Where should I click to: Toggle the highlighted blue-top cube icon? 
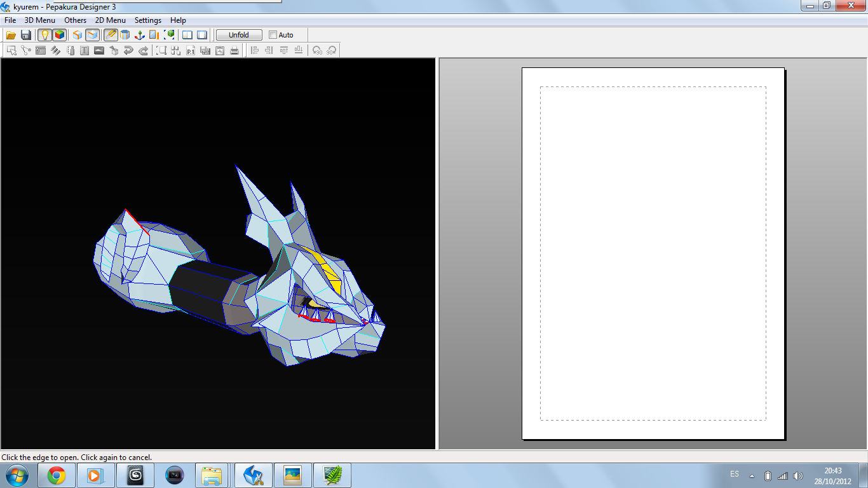pos(93,35)
